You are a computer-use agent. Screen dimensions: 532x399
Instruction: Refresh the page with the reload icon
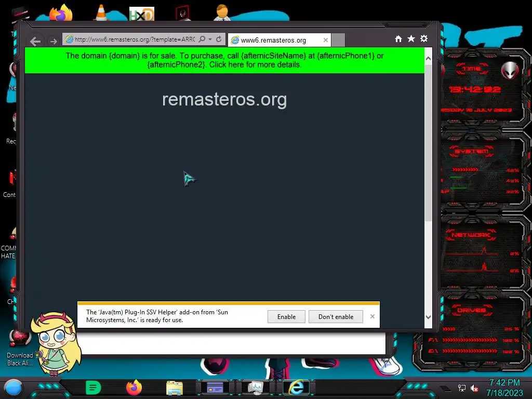coord(219,39)
